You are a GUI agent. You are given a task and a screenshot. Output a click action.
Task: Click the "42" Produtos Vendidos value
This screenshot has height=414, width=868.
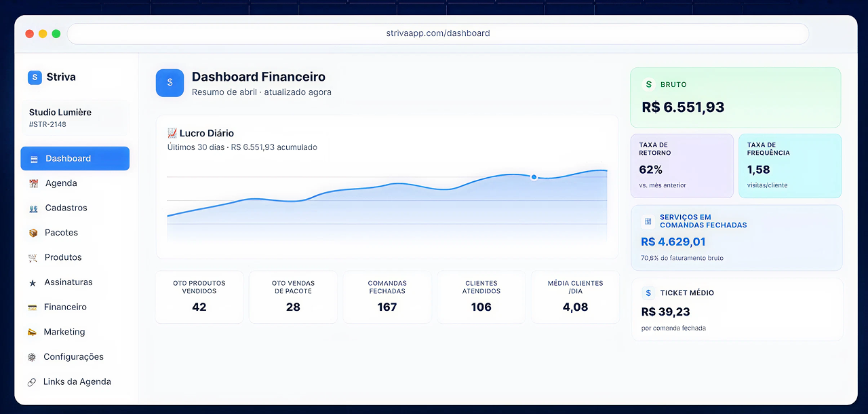click(199, 307)
